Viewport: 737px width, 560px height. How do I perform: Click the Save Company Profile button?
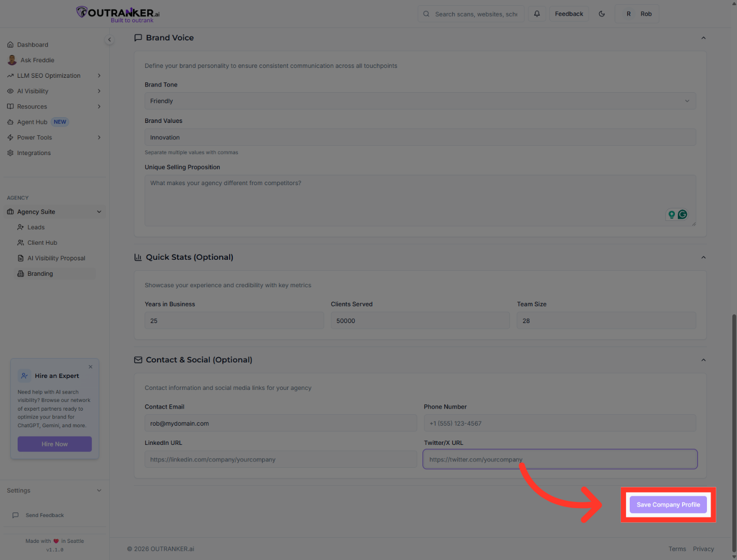(x=668, y=504)
